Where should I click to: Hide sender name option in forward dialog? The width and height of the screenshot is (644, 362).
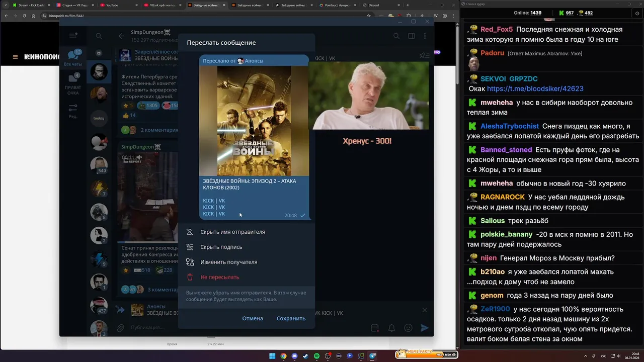pyautogui.click(x=247, y=232)
